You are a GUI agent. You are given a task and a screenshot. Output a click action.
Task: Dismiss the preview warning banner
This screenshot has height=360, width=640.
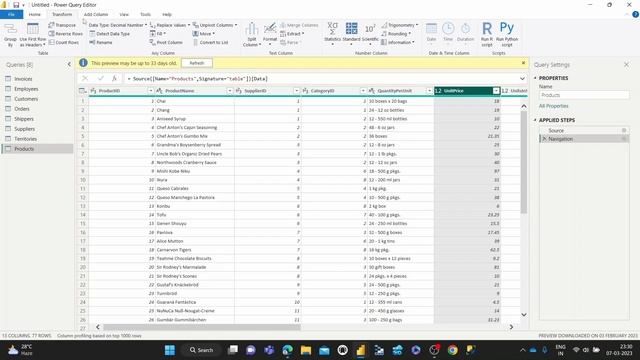click(523, 63)
